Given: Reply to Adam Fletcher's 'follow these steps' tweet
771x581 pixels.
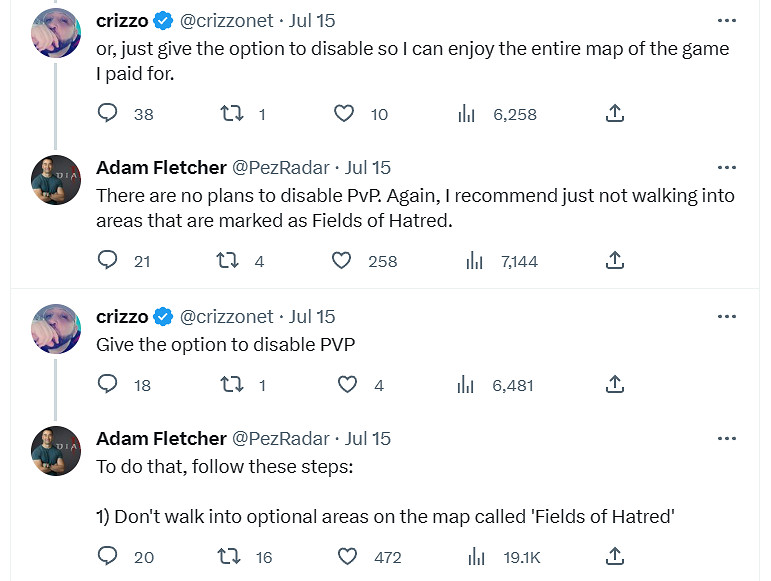Looking at the screenshot, I should (x=108, y=556).
